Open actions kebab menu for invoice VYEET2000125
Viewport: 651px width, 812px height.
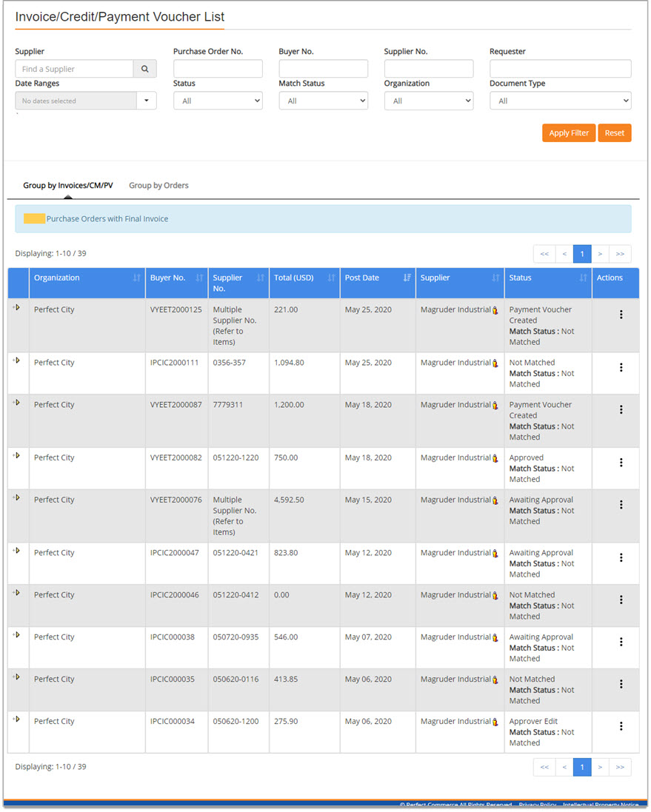(x=621, y=315)
